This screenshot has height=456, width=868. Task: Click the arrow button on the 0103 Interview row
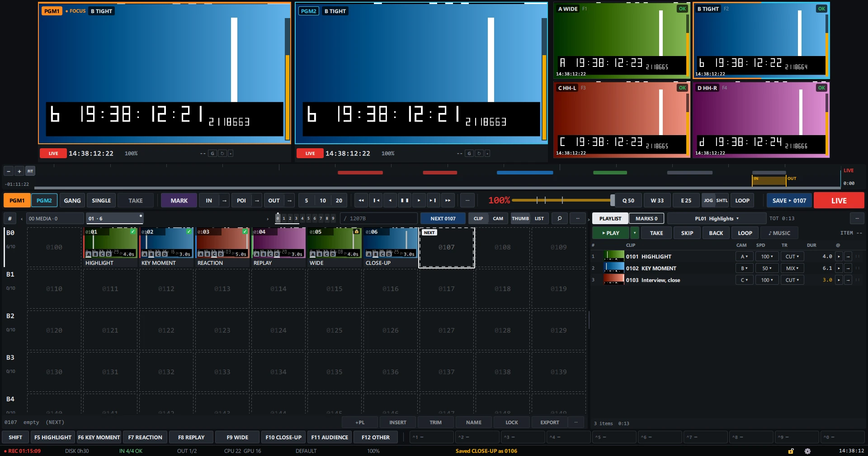click(848, 280)
